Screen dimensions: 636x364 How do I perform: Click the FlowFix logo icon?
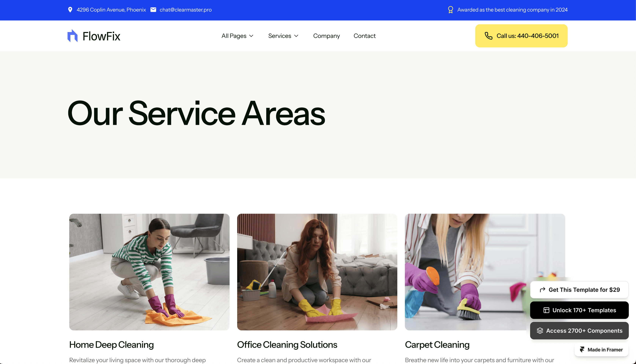(x=72, y=36)
